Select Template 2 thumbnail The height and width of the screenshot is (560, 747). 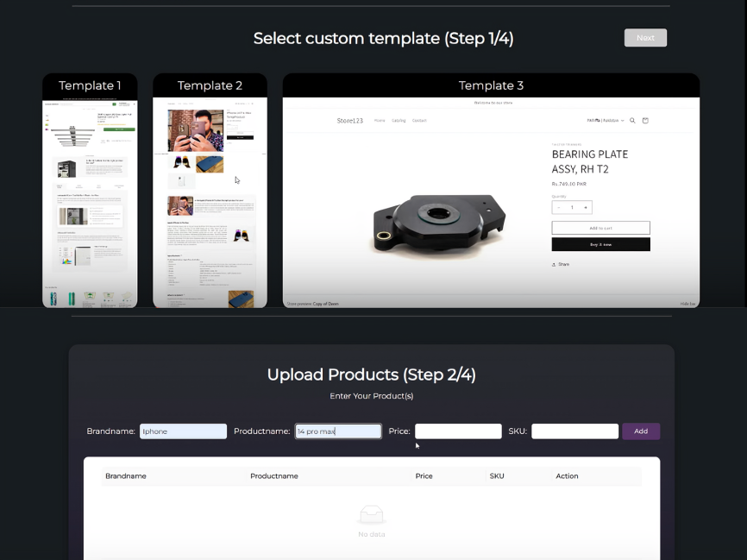tap(210, 191)
